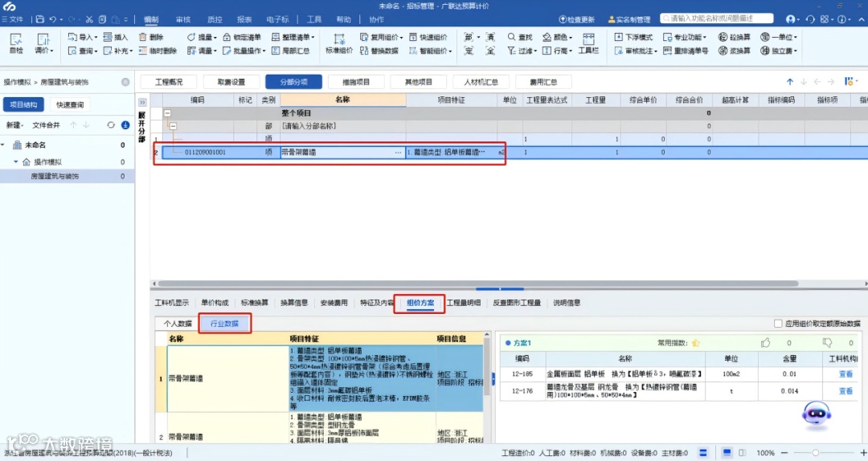Click 实名制管理 real-name management
Screen dimensions: 868x461
coord(629,19)
